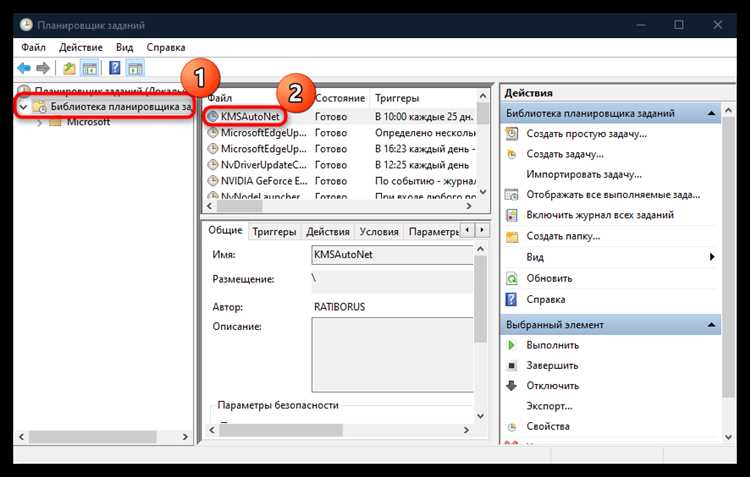Click Создать простую задачу... action
Viewport: 750px width, 477px height.
(x=586, y=134)
